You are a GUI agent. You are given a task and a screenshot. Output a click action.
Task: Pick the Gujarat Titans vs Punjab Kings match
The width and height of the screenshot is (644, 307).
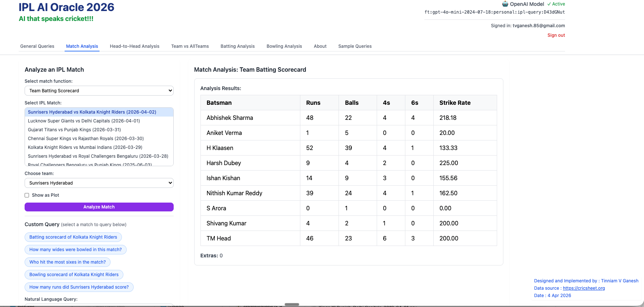[74, 130]
